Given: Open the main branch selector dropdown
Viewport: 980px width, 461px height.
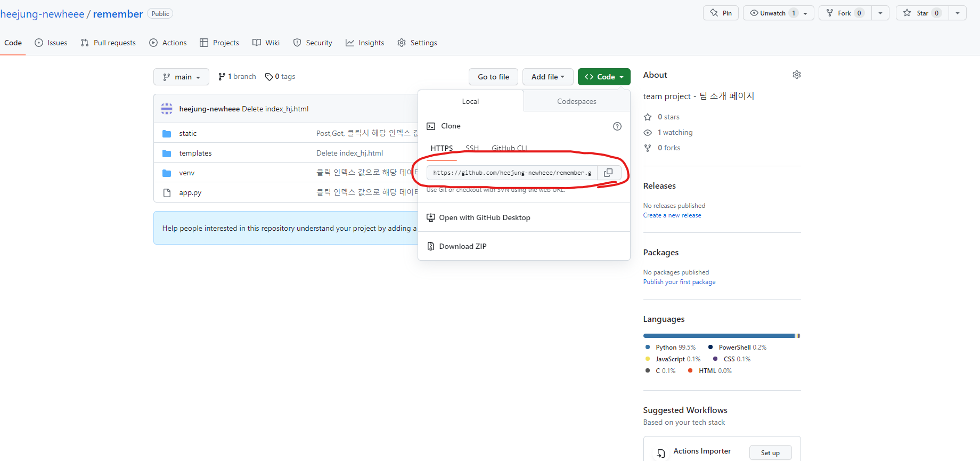Looking at the screenshot, I should coord(181,77).
